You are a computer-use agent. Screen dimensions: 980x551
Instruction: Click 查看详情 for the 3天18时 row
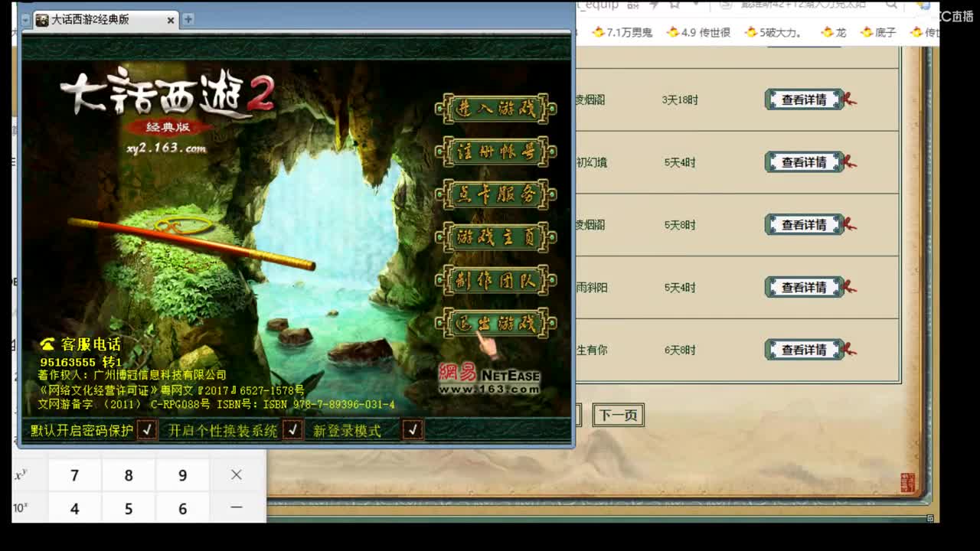pyautogui.click(x=804, y=99)
